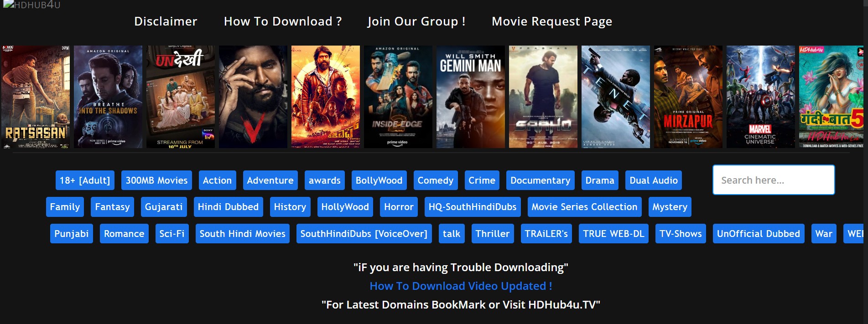Click the History category tag

290,207
